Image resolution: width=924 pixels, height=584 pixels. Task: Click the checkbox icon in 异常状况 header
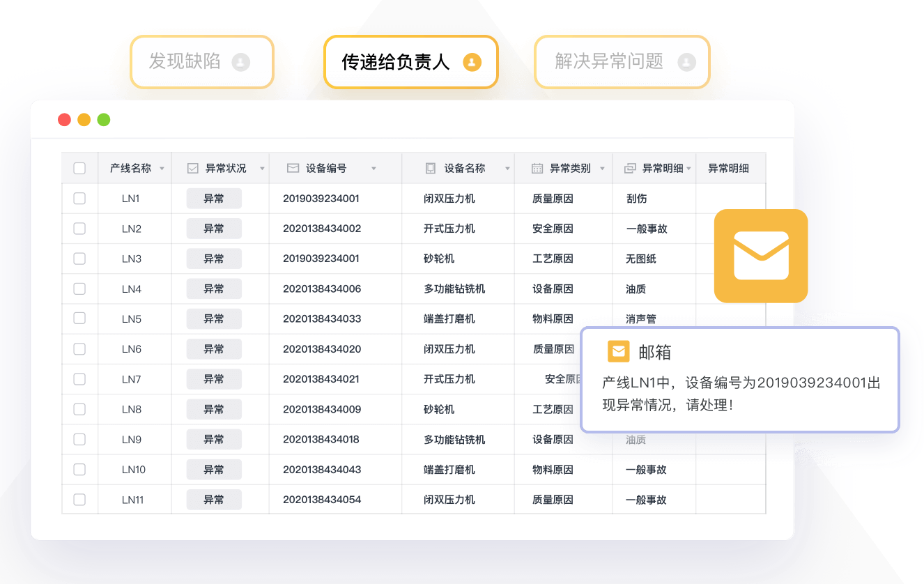point(193,169)
